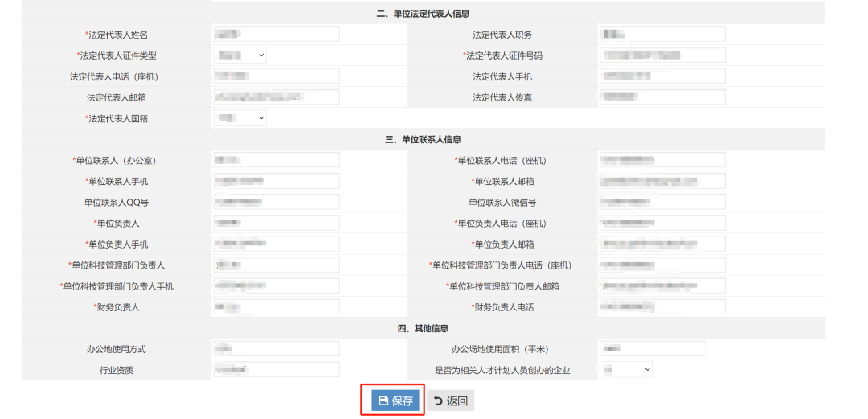This screenshot has height=419, width=868.
Task: Click the 返回 back button
Action: point(450,401)
